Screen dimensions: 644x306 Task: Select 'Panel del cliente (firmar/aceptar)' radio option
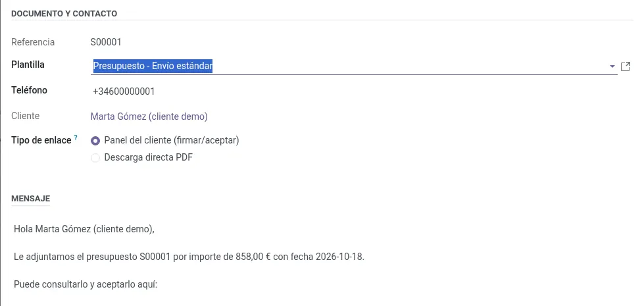point(95,141)
